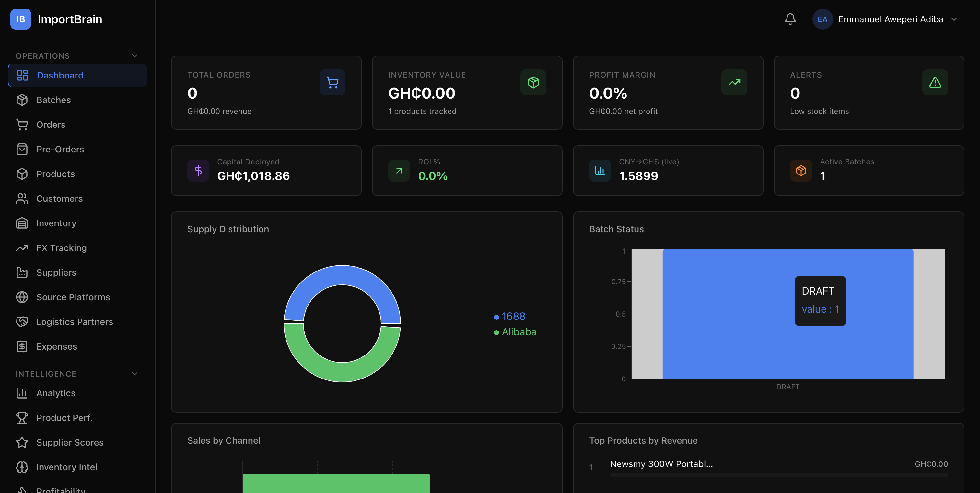Open Inventory page
The height and width of the screenshot is (493, 980).
coord(77,223)
